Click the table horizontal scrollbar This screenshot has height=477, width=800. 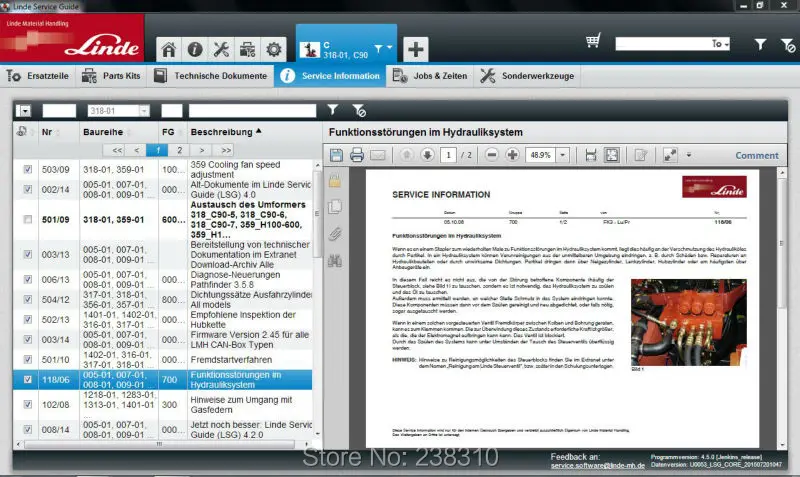pyautogui.click(x=159, y=444)
